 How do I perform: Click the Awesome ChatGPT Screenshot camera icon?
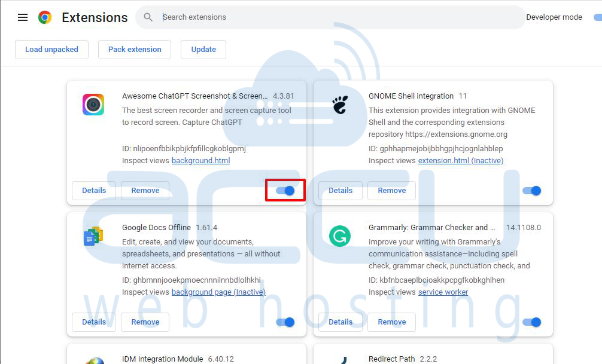(93, 105)
